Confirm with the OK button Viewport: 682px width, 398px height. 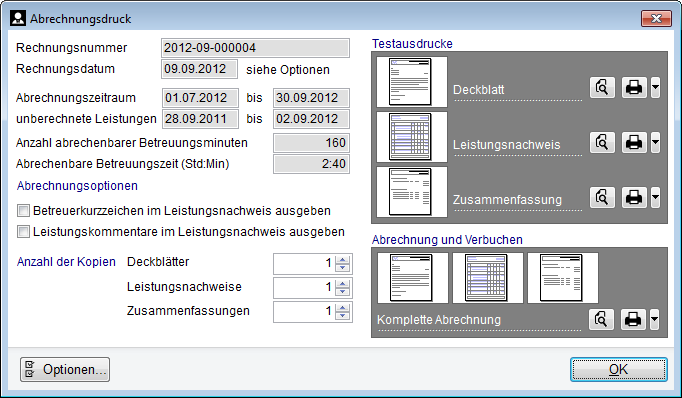point(618,370)
